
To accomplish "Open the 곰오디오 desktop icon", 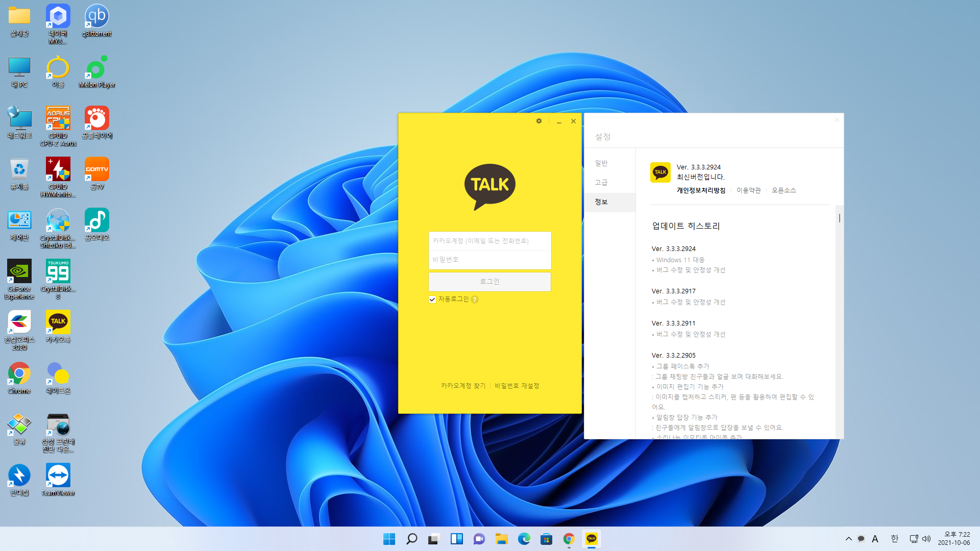I will pos(96,224).
